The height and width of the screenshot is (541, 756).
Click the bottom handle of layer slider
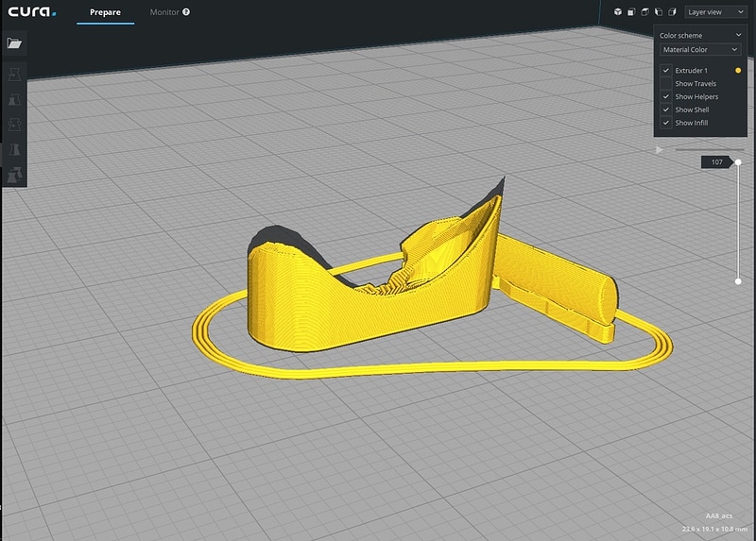(738, 281)
